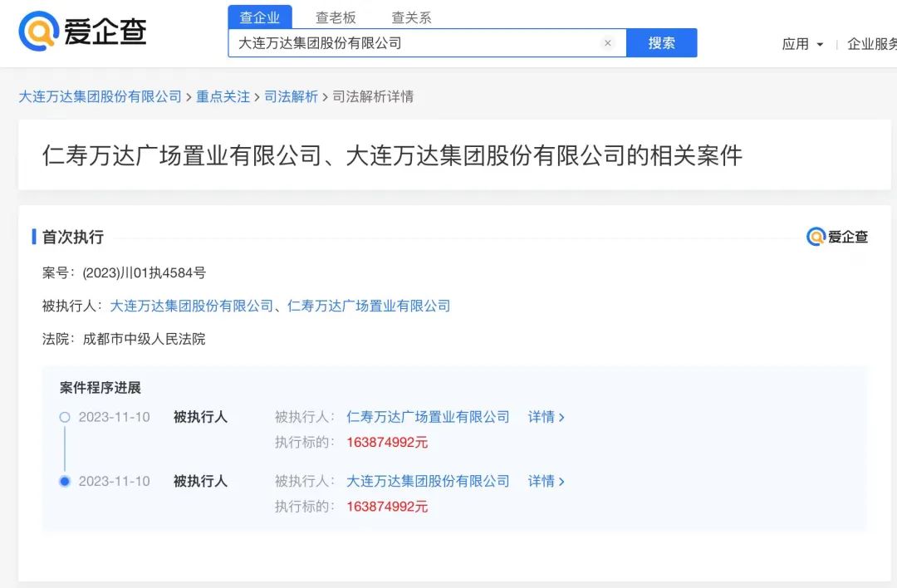Select the hollow timeline marker for the 仁寿万达广场置业有限公司 entry

click(65, 417)
